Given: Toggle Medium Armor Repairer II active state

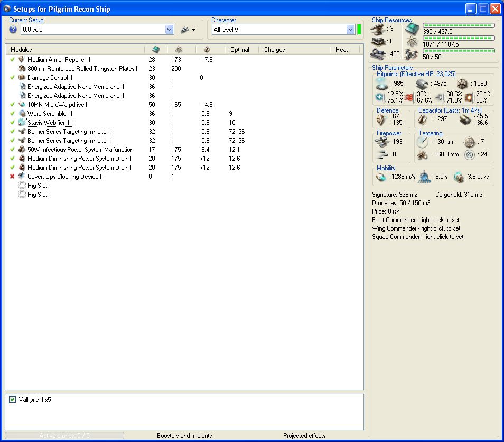Looking at the screenshot, I should (12, 60).
